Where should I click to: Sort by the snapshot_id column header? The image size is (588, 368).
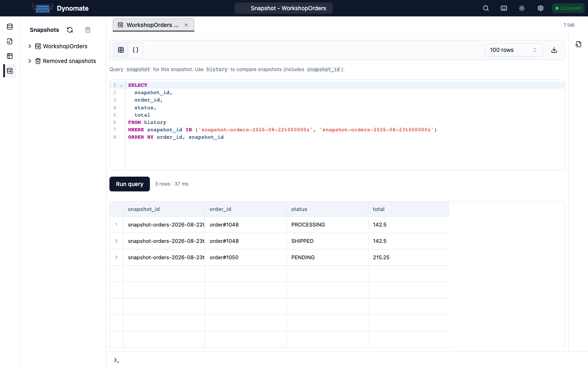164,209
